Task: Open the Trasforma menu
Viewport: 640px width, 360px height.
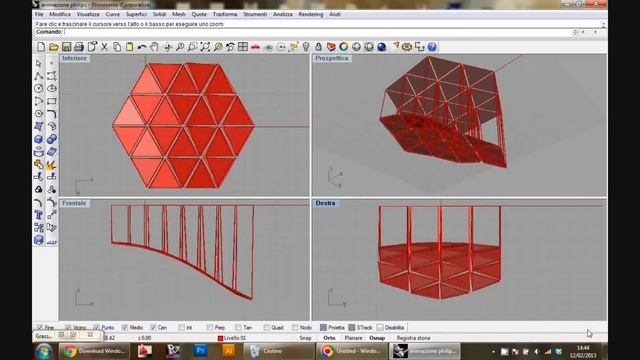Action: point(225,14)
